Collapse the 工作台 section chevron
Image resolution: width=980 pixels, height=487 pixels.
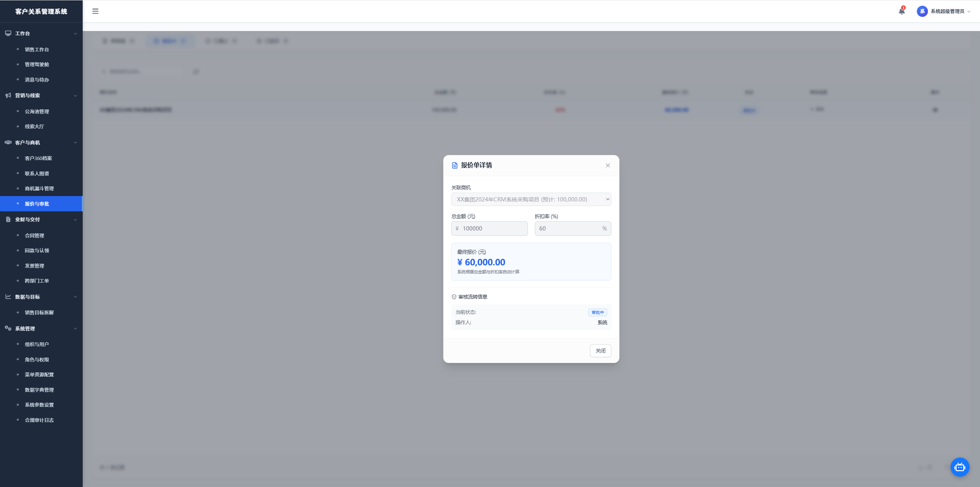(x=75, y=34)
